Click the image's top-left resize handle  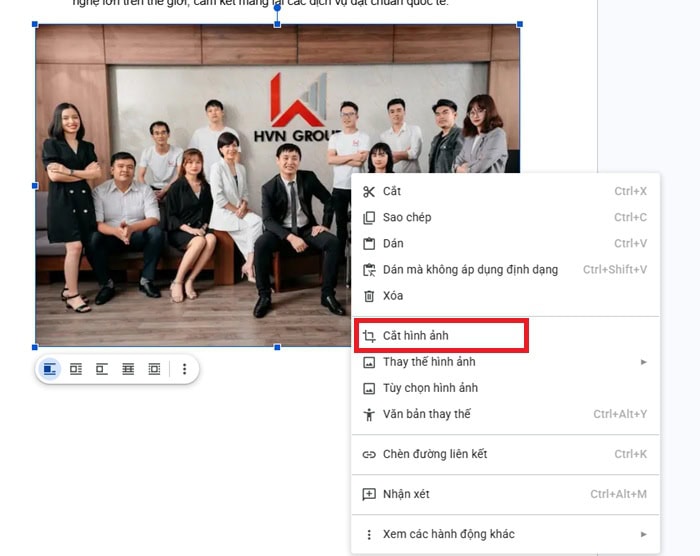(x=35, y=24)
